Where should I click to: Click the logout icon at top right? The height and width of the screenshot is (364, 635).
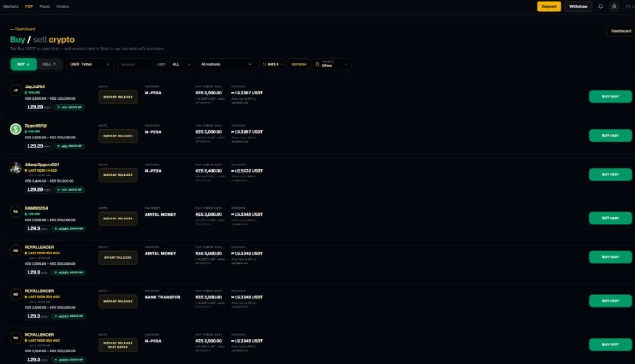point(629,6)
